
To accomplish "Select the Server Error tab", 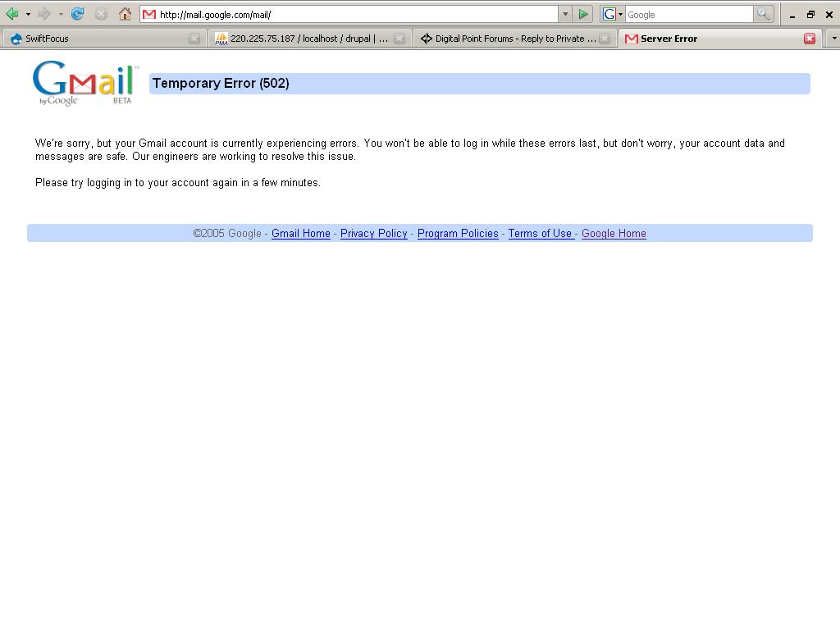I will point(719,39).
